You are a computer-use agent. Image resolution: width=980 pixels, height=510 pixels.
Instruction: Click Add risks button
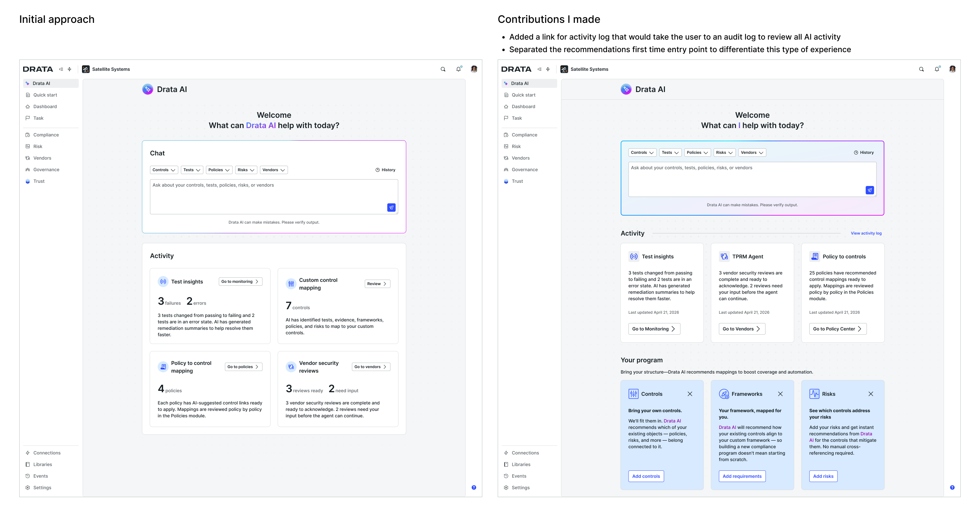pyautogui.click(x=823, y=476)
